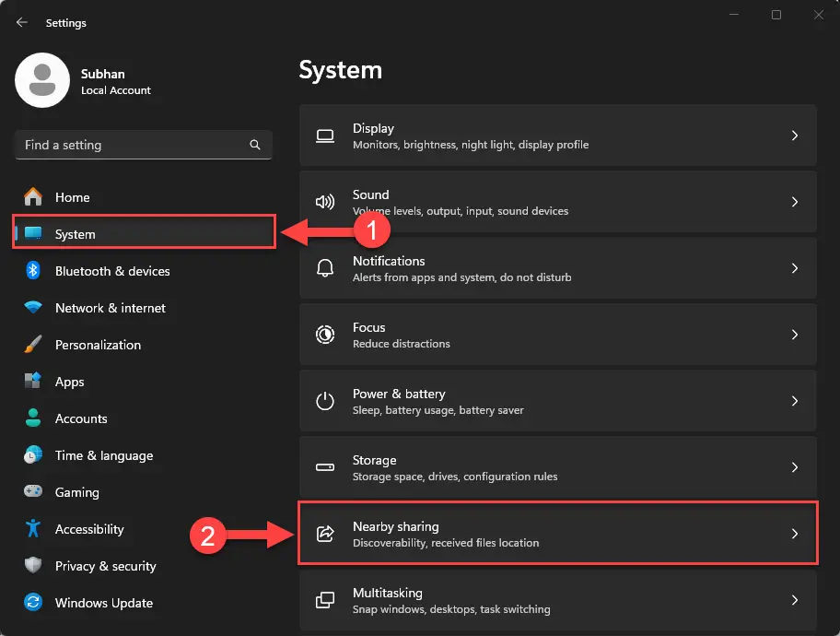Click the back arrow in title bar
This screenshot has width=840, height=636.
click(x=22, y=22)
